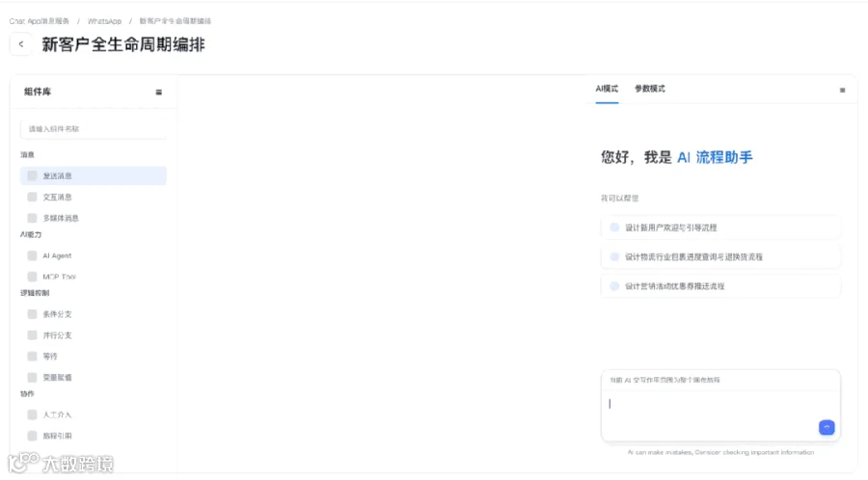Choose the 流程引用 component
868x480 pixels.
click(x=93, y=436)
